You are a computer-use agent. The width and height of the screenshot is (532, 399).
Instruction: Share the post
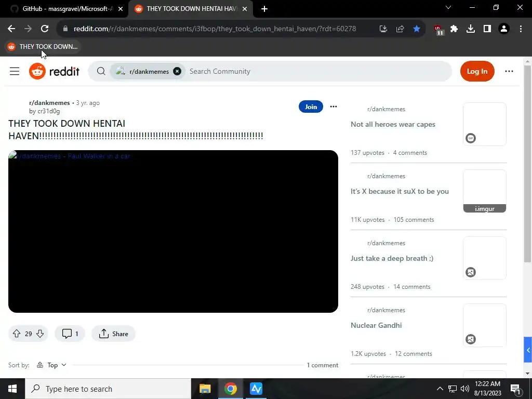click(113, 334)
